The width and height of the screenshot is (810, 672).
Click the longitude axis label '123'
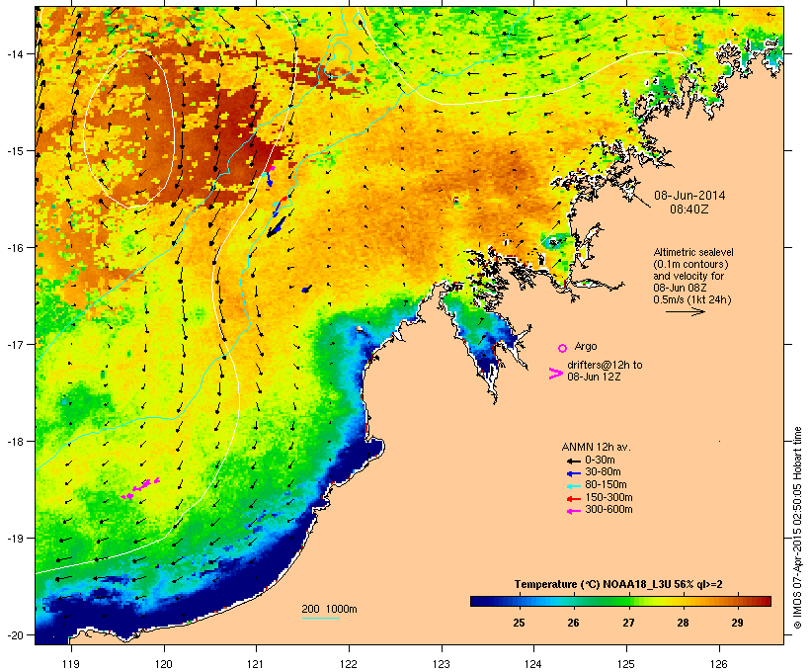tap(442, 664)
